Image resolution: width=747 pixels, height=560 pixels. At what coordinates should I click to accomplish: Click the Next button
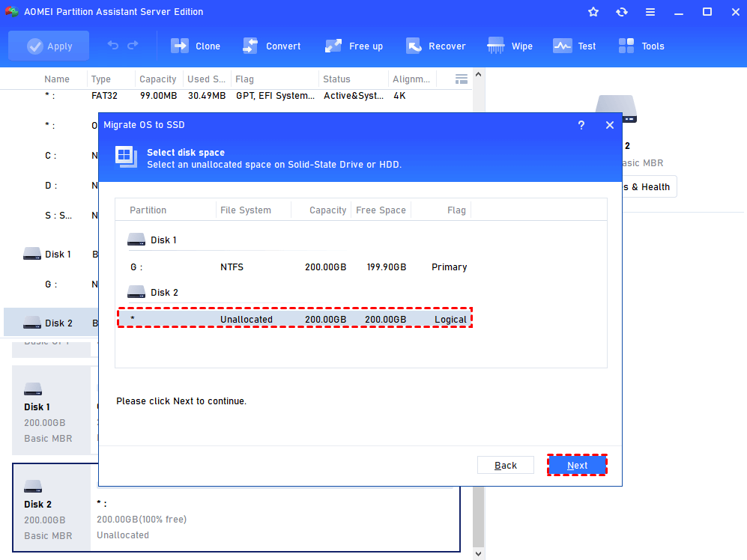pyautogui.click(x=577, y=465)
